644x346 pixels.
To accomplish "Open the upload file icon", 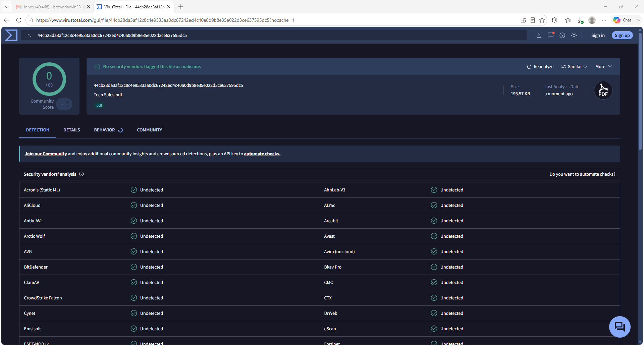I will [x=539, y=35].
